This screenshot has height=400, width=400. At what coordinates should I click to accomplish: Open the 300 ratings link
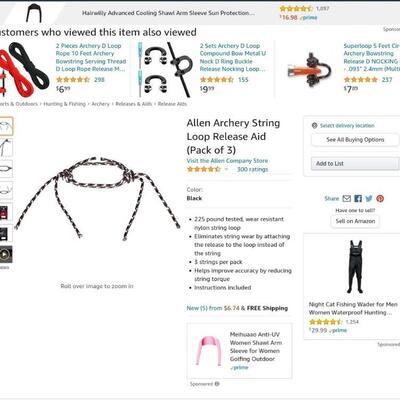252,169
